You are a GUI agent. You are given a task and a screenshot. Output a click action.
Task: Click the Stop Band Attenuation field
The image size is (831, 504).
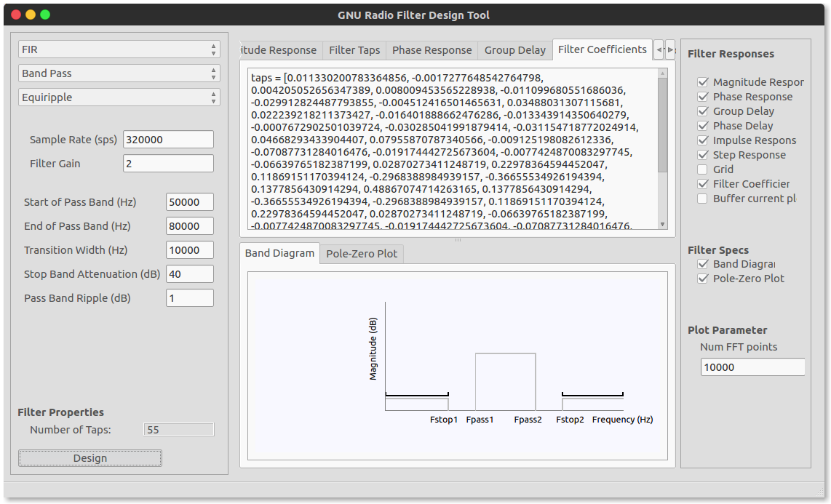click(x=189, y=273)
